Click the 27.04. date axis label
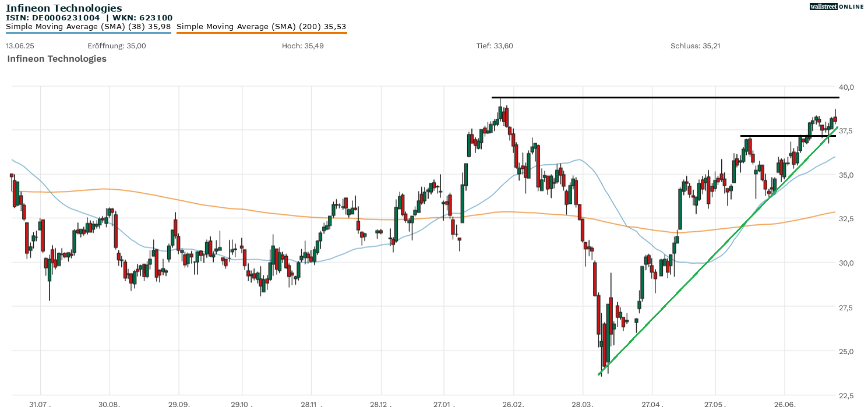Viewport: 868px width, 407px height. (652, 404)
